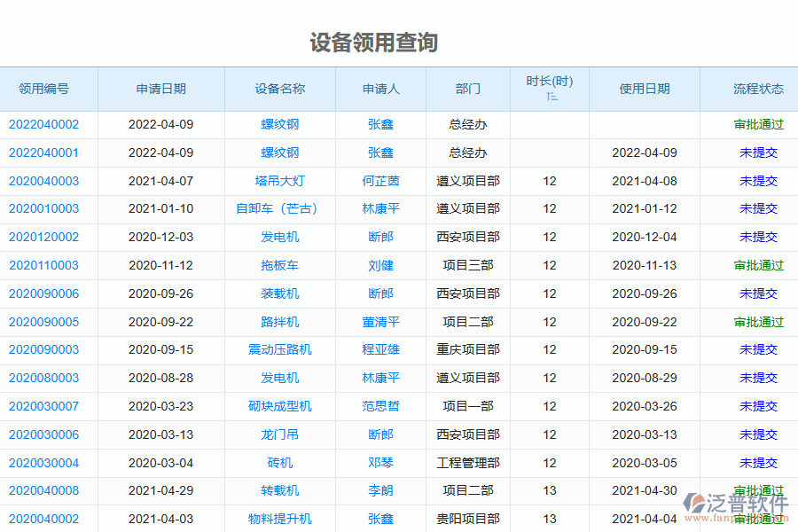The width and height of the screenshot is (798, 532).
Task: Open applicant link 范思哲
Action: [x=380, y=405]
